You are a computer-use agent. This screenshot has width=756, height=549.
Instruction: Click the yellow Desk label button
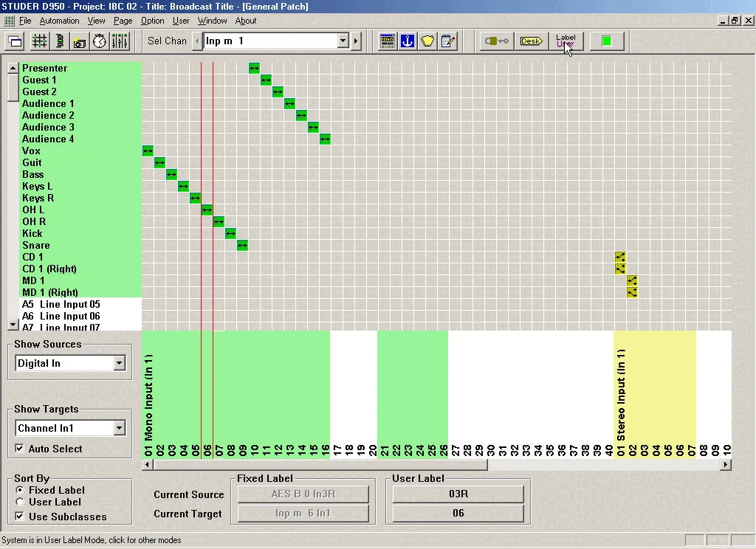tap(531, 41)
